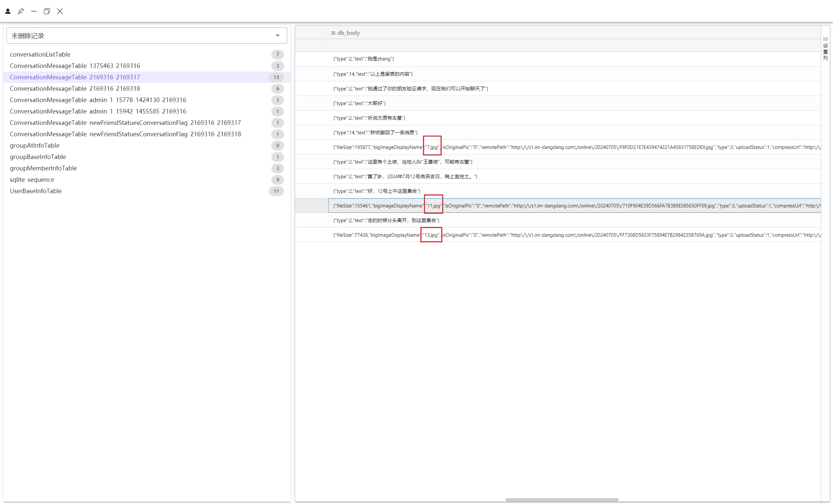Select the row with text 大哥好
This screenshot has height=504, width=833.
click(x=558, y=103)
